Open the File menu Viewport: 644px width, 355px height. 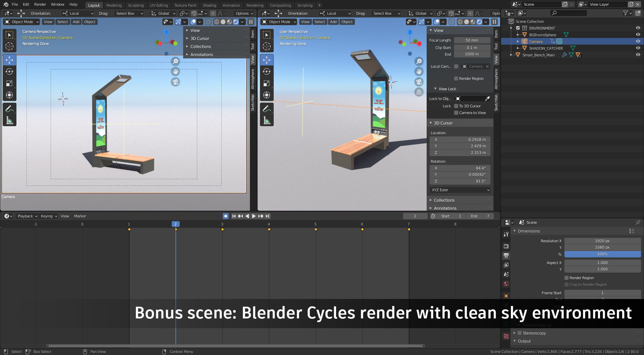click(15, 4)
